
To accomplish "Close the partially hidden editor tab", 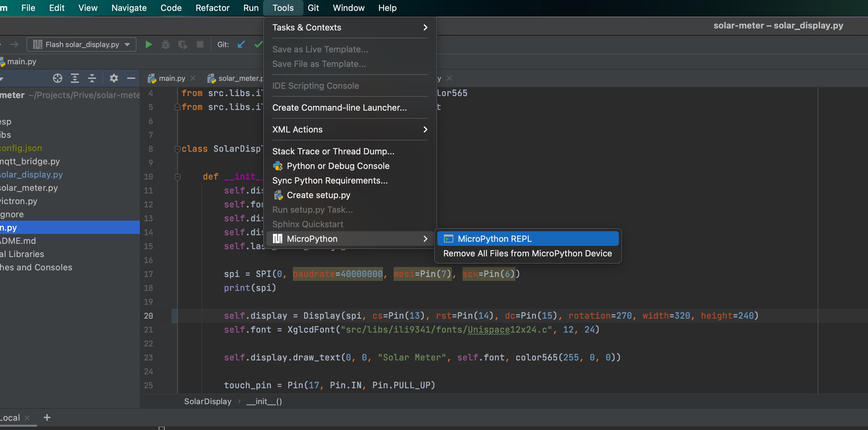I will [x=449, y=78].
